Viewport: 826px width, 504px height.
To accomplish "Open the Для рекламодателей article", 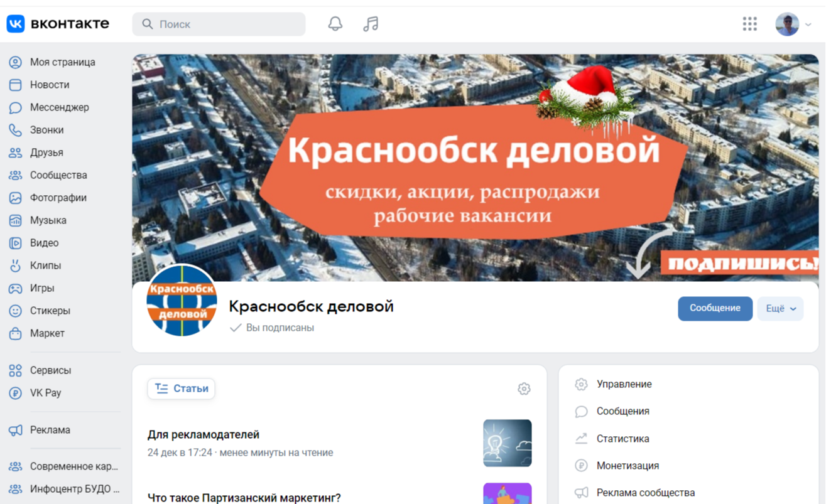I will 204,435.
